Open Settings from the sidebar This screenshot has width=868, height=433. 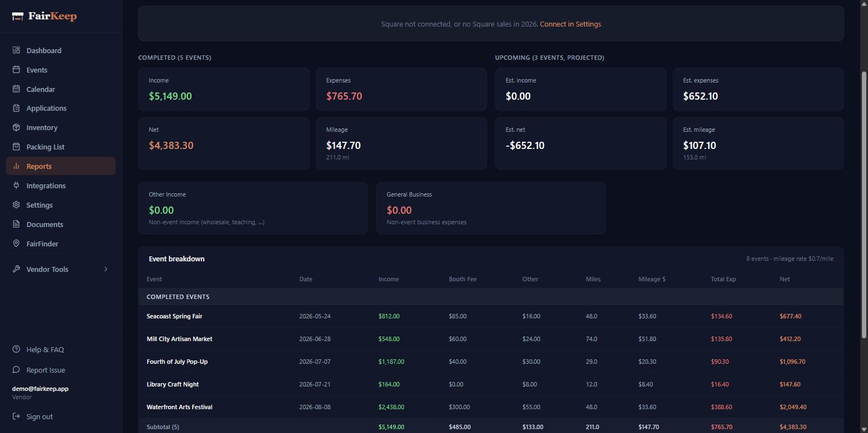61,205
